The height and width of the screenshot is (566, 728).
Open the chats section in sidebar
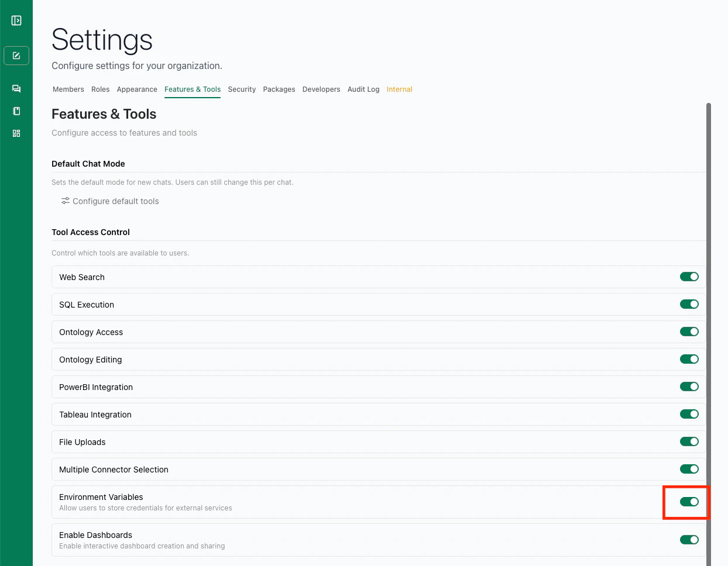pyautogui.click(x=16, y=88)
